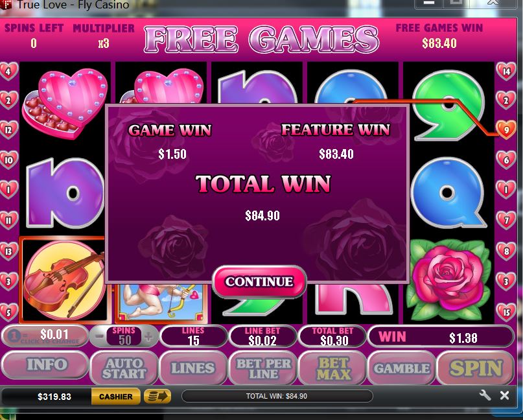Image resolution: width=523 pixels, height=420 pixels.
Task: Select payline 14 heart on right side
Action: click(x=506, y=71)
